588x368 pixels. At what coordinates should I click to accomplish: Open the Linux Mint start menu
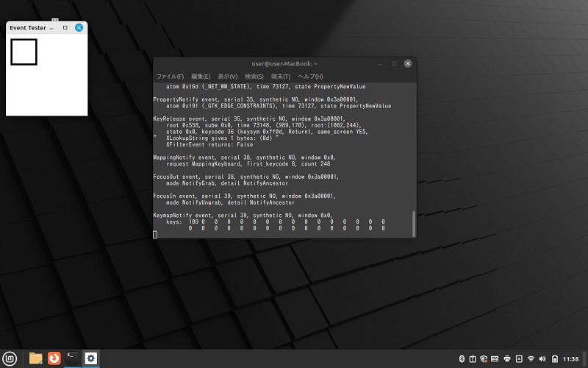10,358
